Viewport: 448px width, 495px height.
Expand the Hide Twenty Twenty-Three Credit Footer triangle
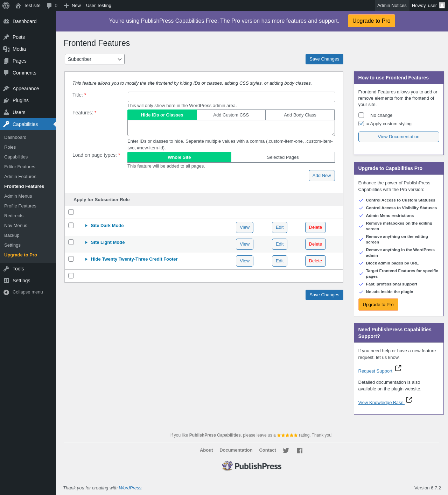coord(86,259)
